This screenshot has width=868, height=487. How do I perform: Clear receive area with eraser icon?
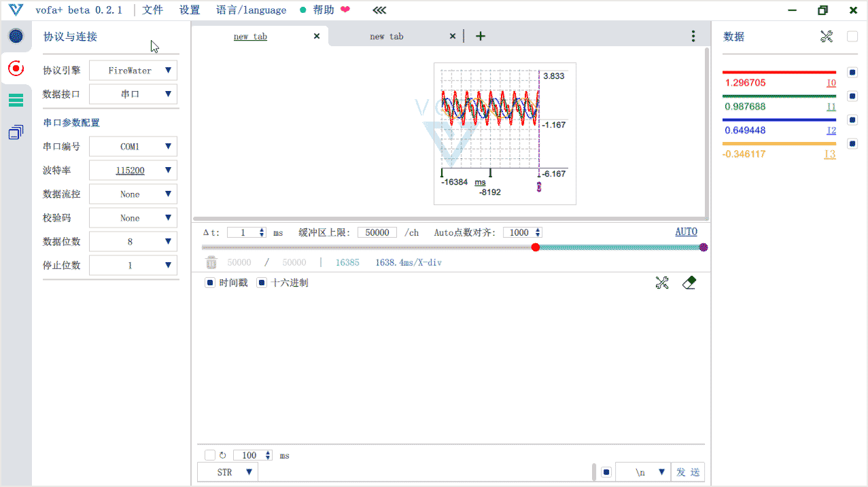click(689, 283)
